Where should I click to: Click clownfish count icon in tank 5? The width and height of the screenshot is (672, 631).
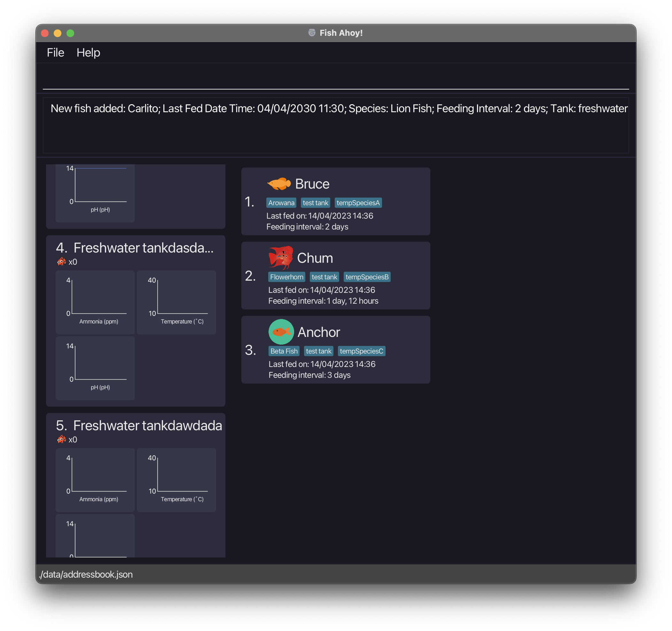point(61,440)
